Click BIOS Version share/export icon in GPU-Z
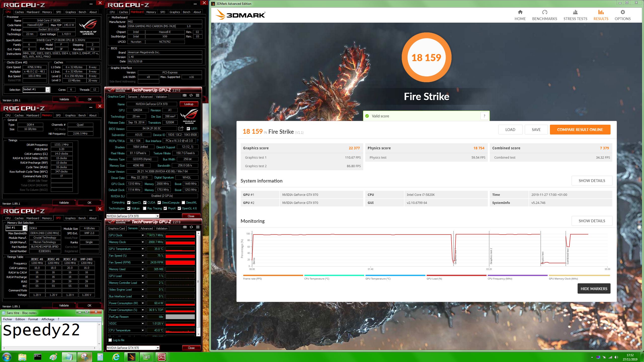The image size is (644, 362). (181, 128)
